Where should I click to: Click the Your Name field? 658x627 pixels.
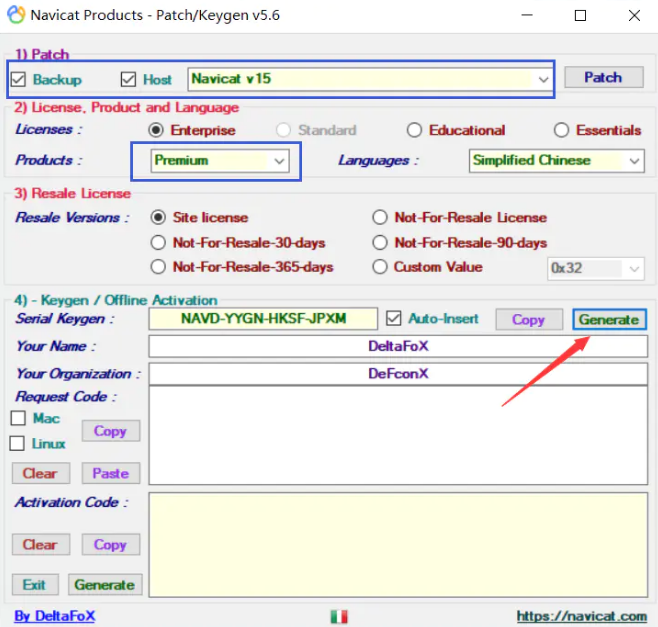coord(398,346)
